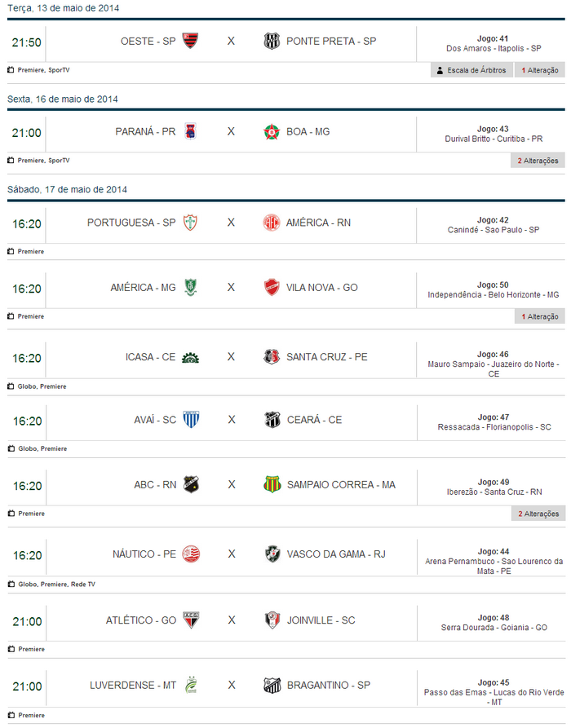
Task: Select the Luverdense - MT team name
Action: click(133, 686)
